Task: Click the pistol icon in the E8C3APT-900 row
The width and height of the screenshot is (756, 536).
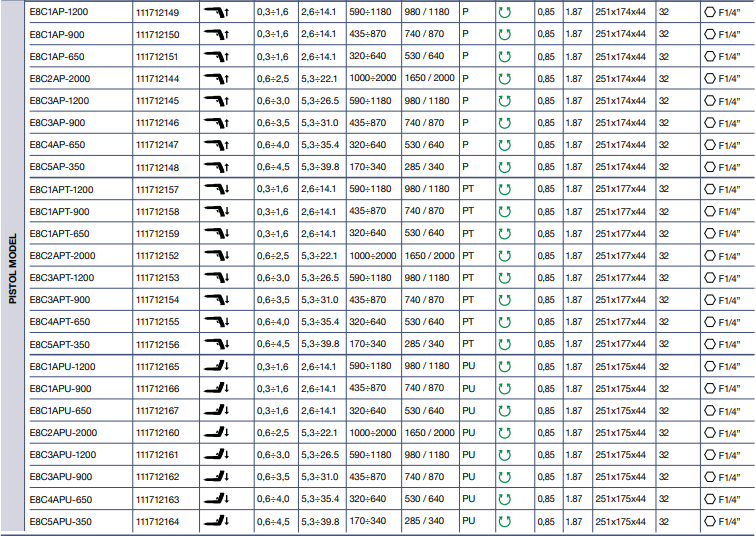Action: (216, 299)
